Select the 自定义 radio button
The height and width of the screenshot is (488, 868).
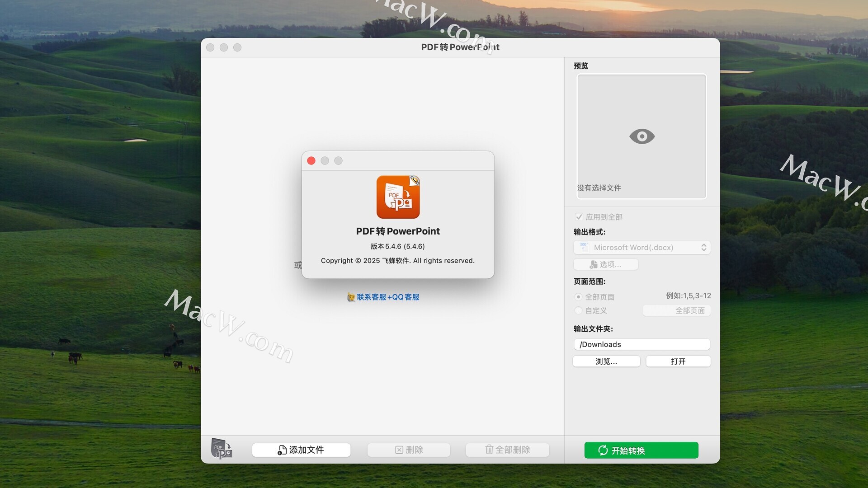[x=578, y=310]
